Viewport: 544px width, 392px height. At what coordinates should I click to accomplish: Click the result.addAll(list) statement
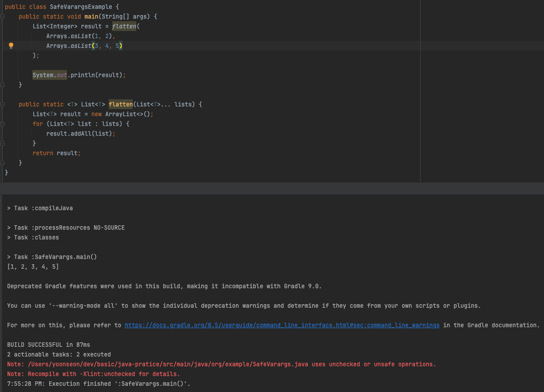point(81,133)
